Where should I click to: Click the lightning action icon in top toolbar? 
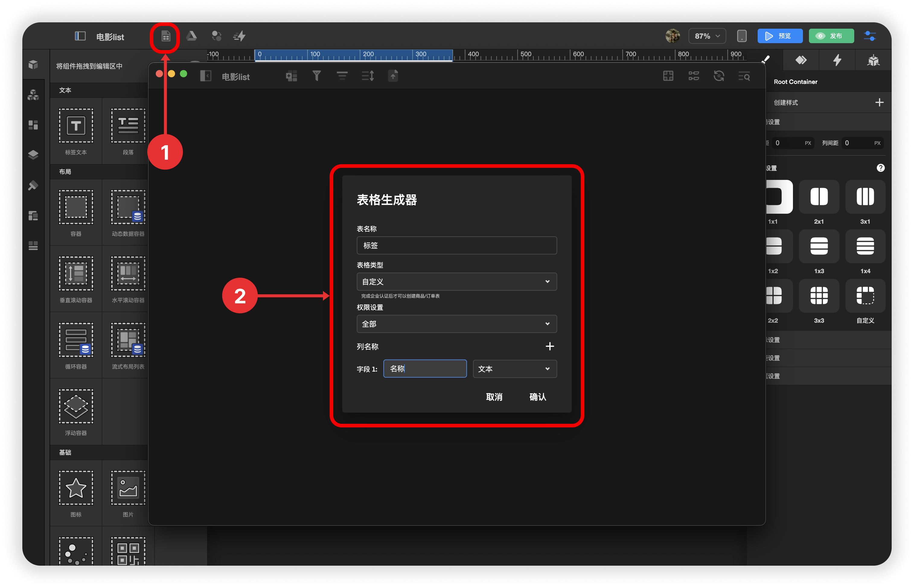coord(239,36)
